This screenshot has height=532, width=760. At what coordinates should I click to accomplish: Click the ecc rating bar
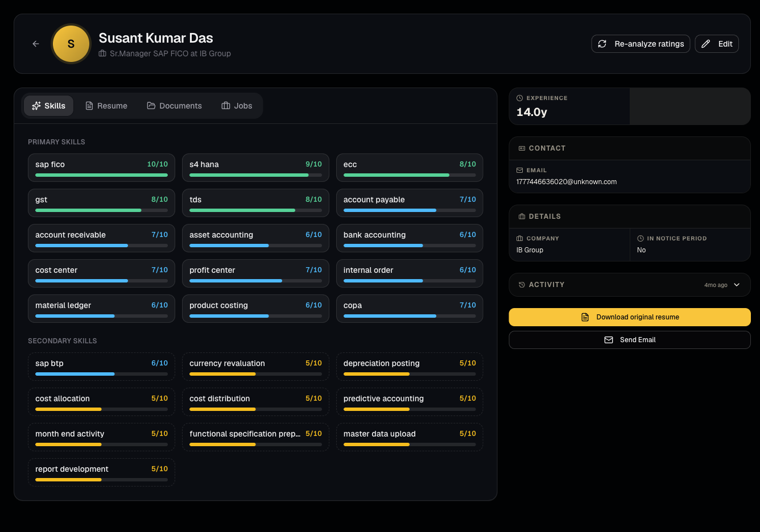[410, 175]
